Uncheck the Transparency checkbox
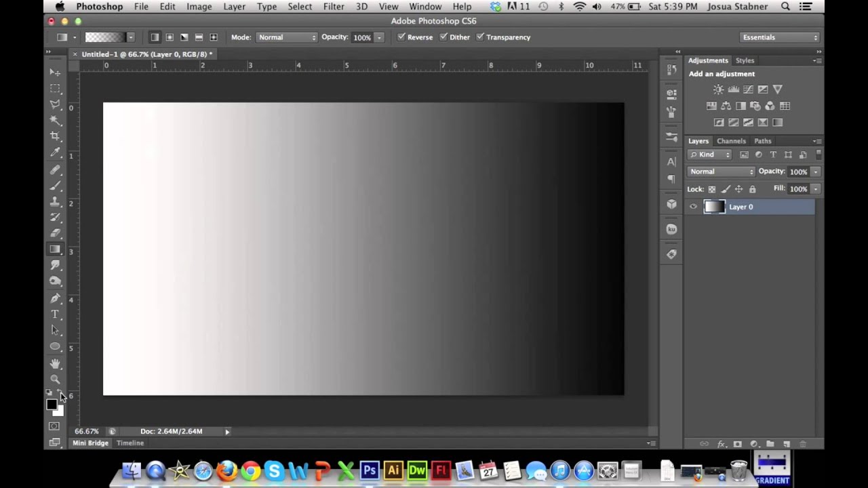Image resolution: width=868 pixels, height=488 pixels. [x=480, y=37]
